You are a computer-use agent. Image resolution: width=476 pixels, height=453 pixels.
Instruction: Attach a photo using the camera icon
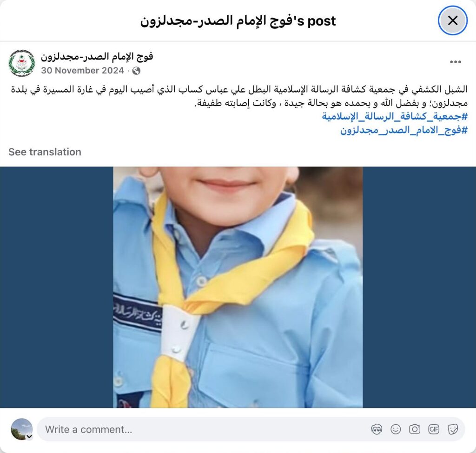415,429
